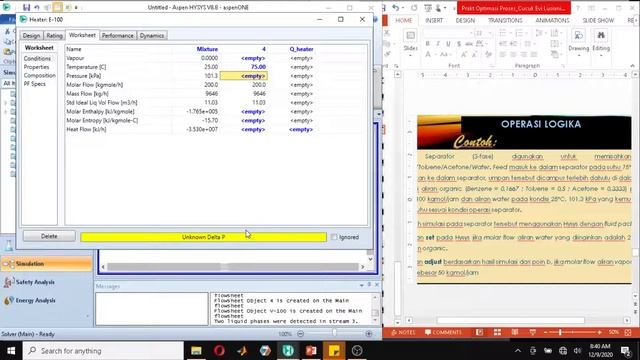The image size is (640, 360).
Task: Select the stream 4 Temperature value 75.00
Action: (x=258, y=67)
